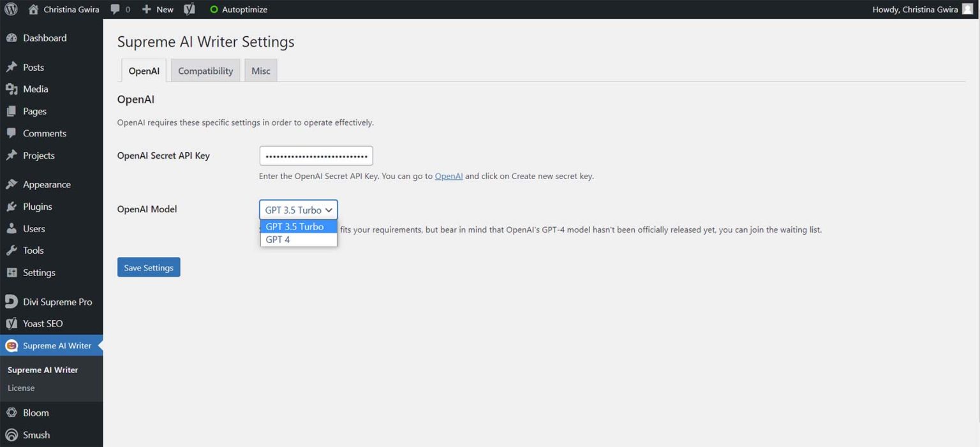
Task: Click the Divi Supreme Pro sidebar icon
Action: click(x=11, y=302)
